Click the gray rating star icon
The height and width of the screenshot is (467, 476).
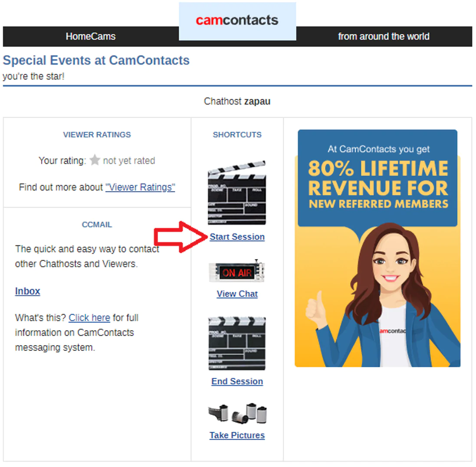coord(95,160)
